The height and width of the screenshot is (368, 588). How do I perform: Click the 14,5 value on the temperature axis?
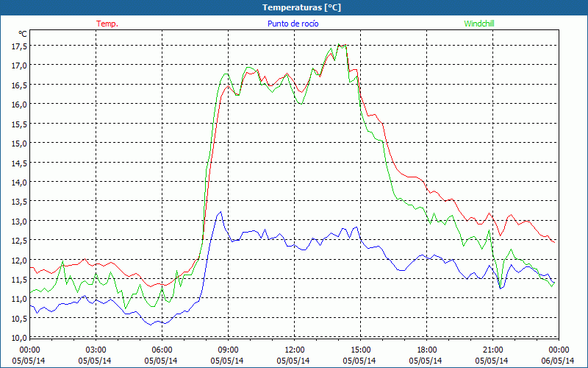point(20,163)
